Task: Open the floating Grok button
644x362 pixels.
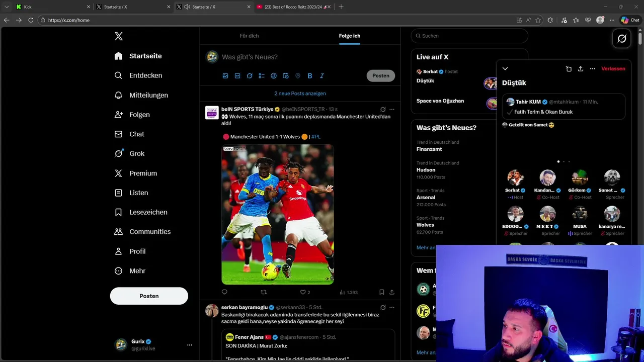Action: click(x=622, y=39)
